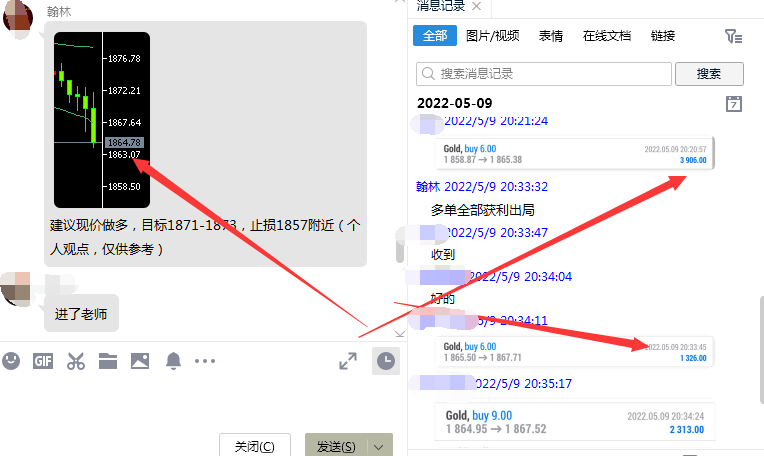This screenshot has width=764, height=456.
Task: Open the gold candlestick chart image
Action: [102, 120]
